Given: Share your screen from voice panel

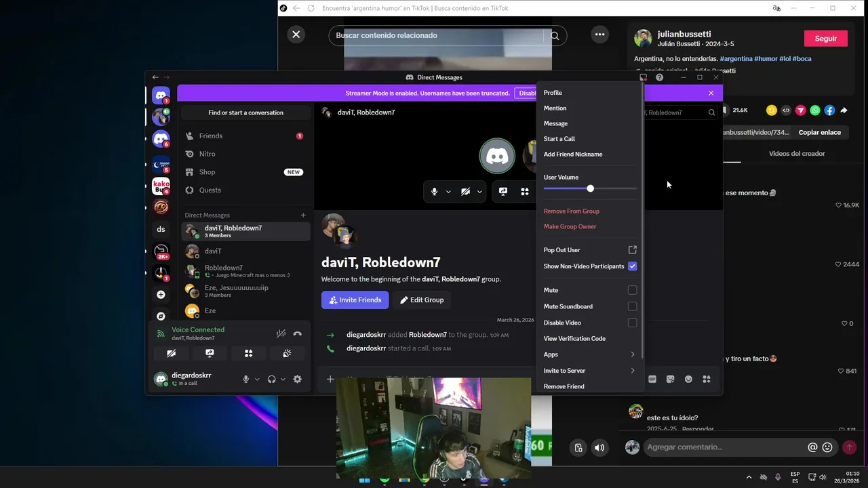Looking at the screenshot, I should 210,353.
